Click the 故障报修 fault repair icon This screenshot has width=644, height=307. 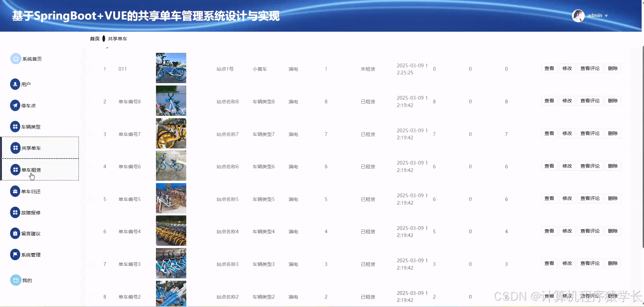click(x=15, y=212)
